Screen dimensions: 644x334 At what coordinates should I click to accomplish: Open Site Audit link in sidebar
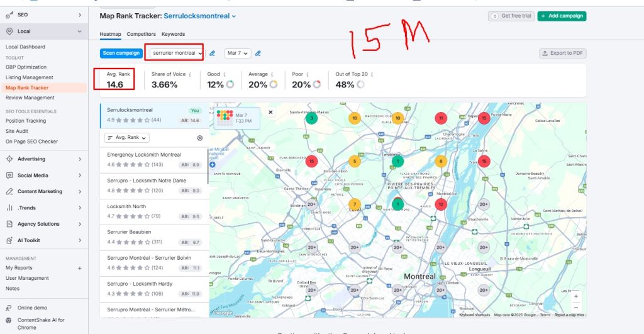[x=17, y=131]
